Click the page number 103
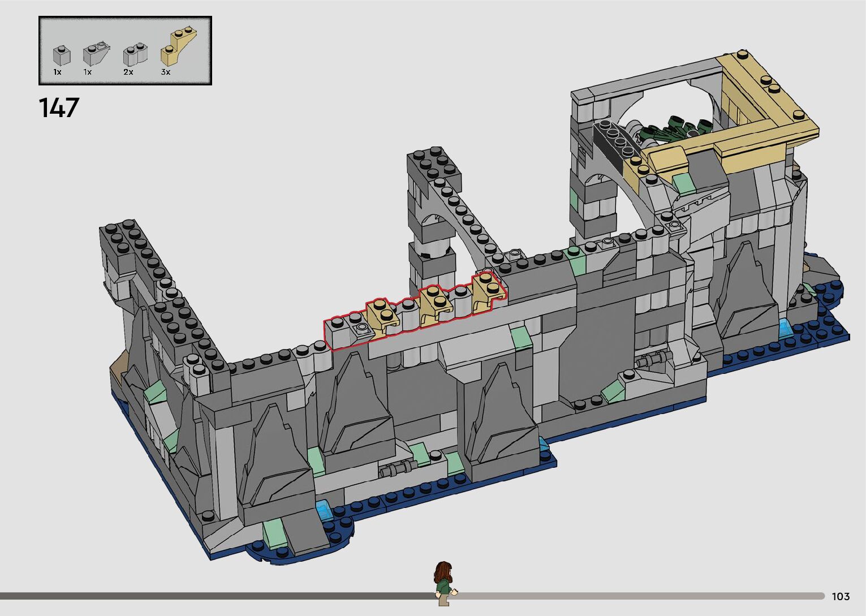This screenshot has height=616, width=866. tap(841, 596)
